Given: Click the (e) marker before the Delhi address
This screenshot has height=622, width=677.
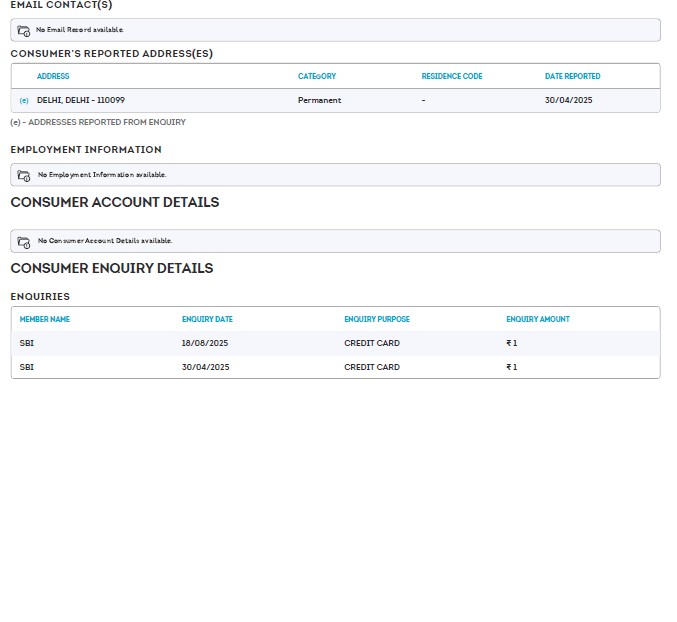Looking at the screenshot, I should click(24, 100).
